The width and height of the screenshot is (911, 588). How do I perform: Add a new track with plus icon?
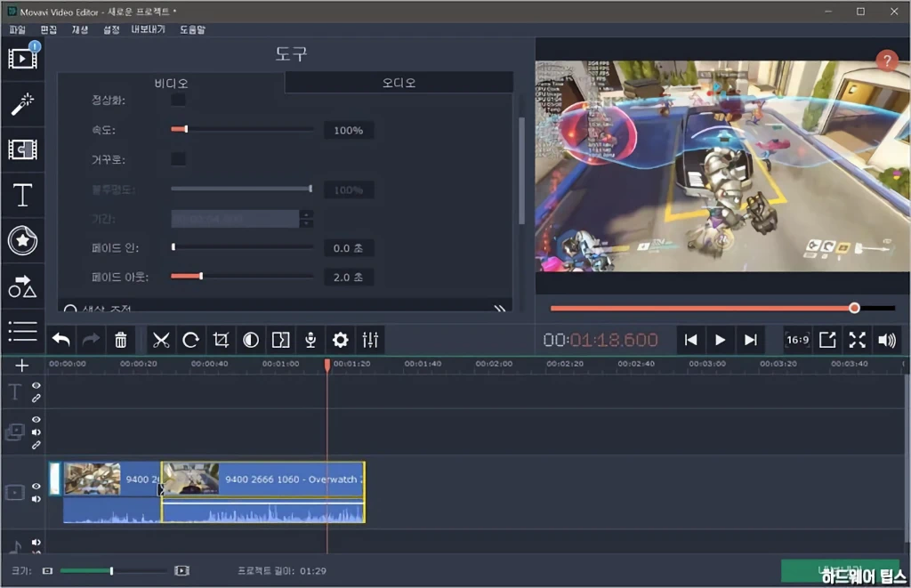21,366
